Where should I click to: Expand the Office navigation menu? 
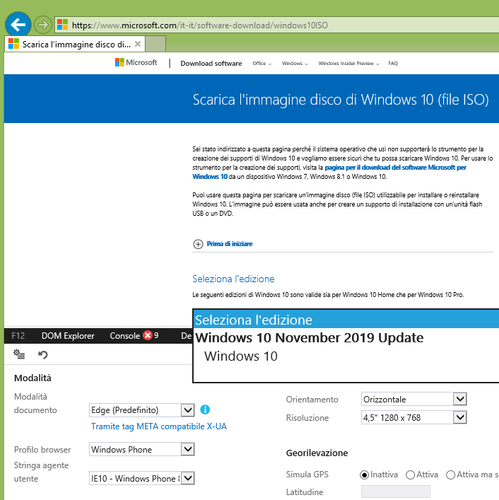[262, 63]
